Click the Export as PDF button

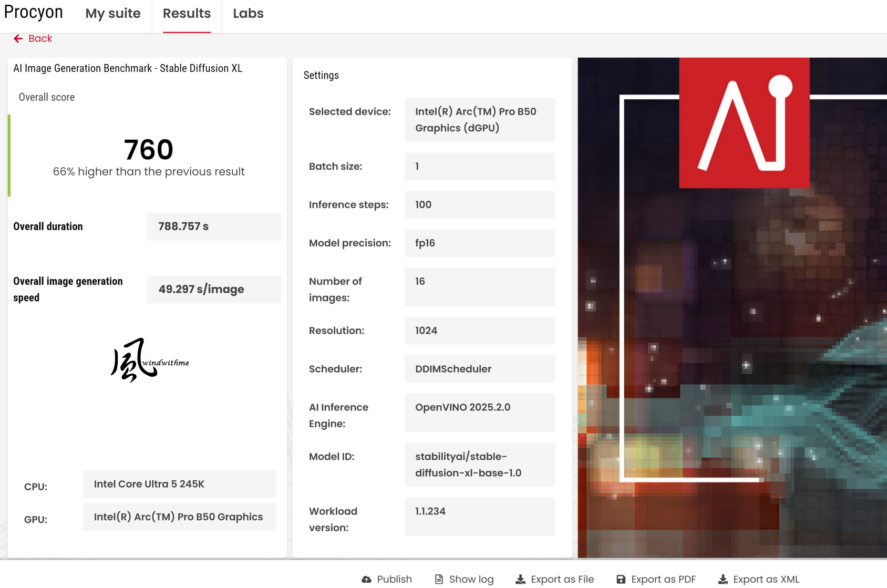(663, 579)
